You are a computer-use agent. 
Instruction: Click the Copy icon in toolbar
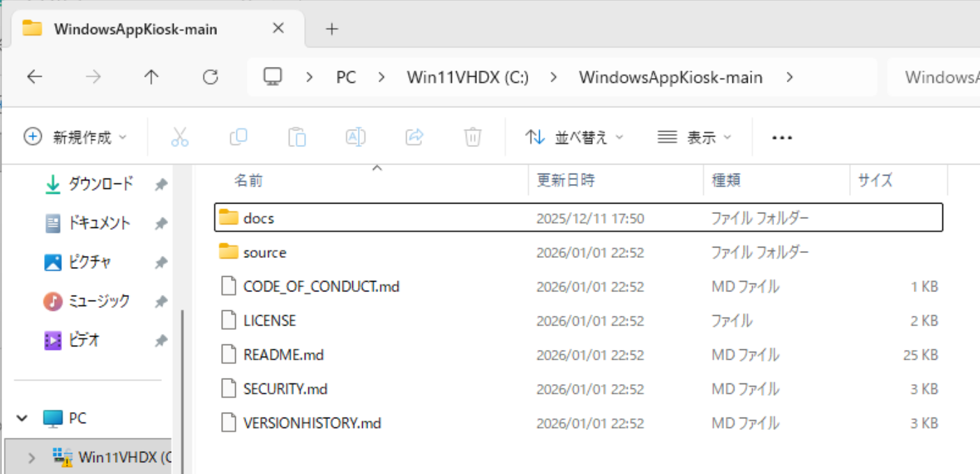click(239, 137)
